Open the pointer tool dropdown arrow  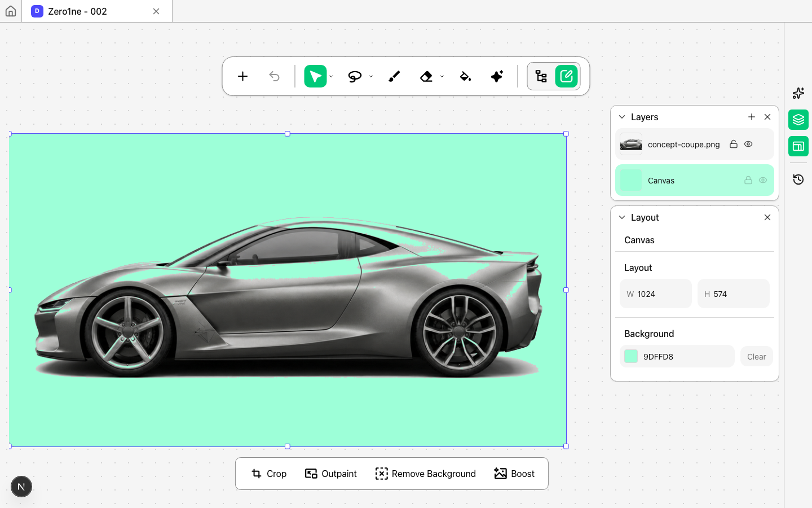(332, 76)
